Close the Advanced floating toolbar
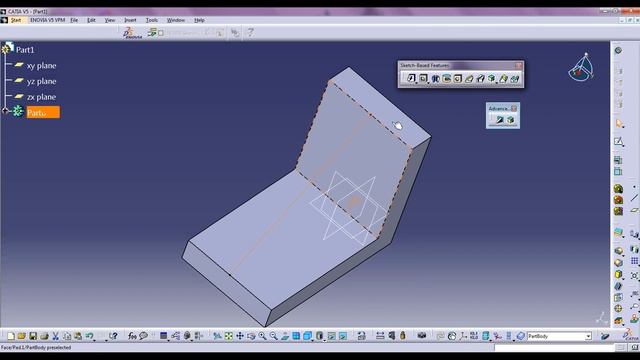Screen dimensions: 640x360 click(514, 108)
